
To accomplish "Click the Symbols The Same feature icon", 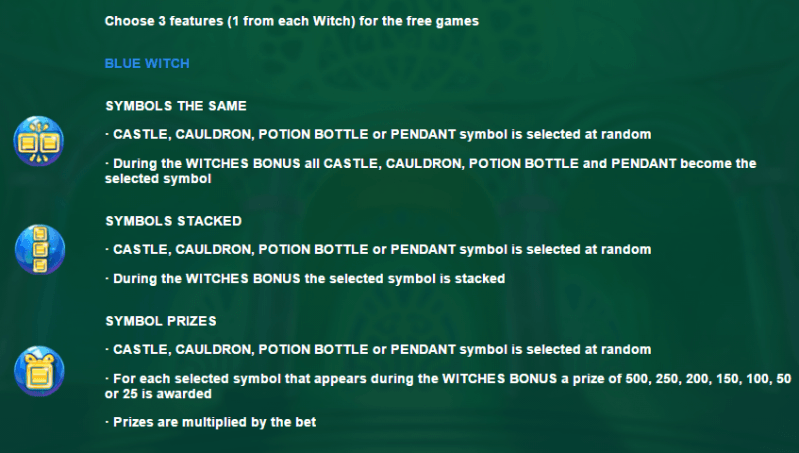I will click(x=39, y=141).
